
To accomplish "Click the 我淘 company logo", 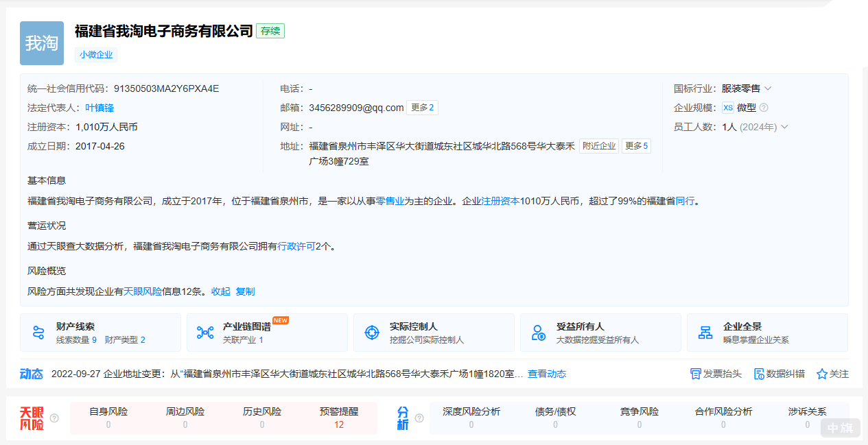I will 41,43.
